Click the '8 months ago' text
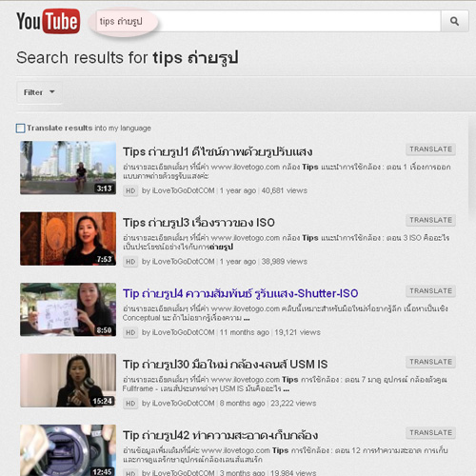 tap(242, 404)
